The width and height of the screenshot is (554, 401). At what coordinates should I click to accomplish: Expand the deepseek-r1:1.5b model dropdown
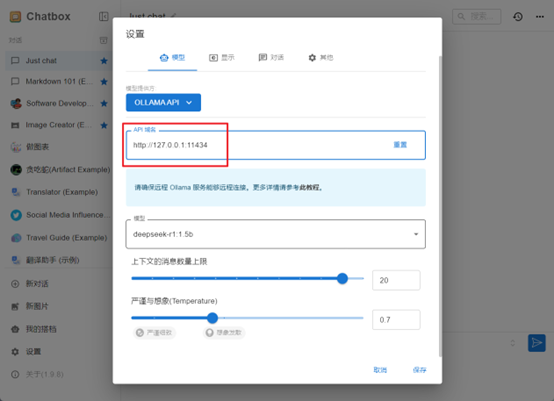[276, 234]
